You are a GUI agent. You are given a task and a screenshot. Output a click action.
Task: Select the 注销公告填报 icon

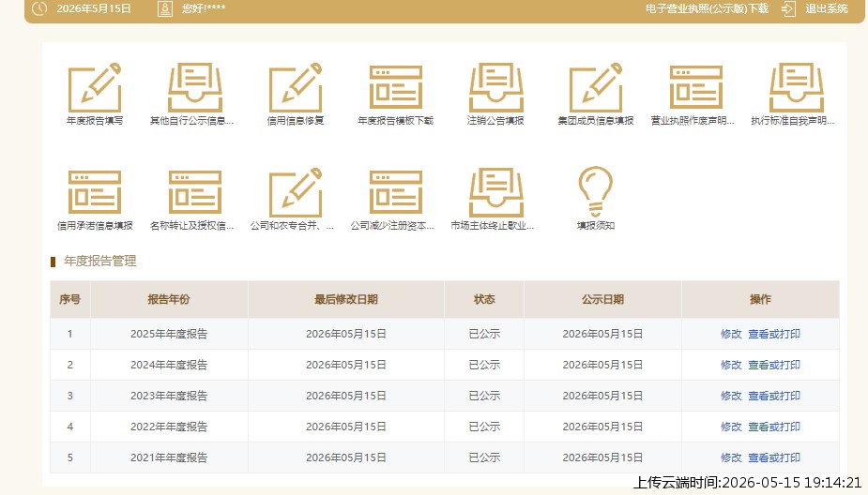(496, 88)
